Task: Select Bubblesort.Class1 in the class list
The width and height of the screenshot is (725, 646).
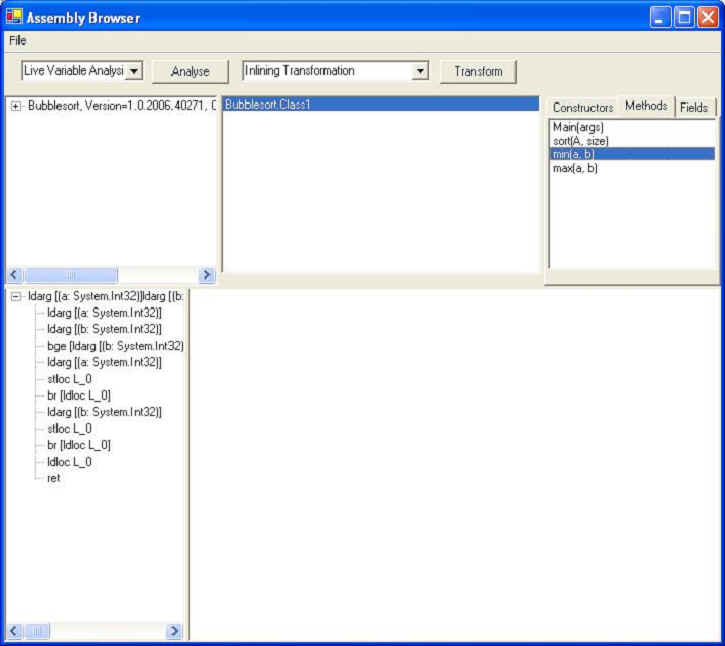Action: [x=268, y=104]
